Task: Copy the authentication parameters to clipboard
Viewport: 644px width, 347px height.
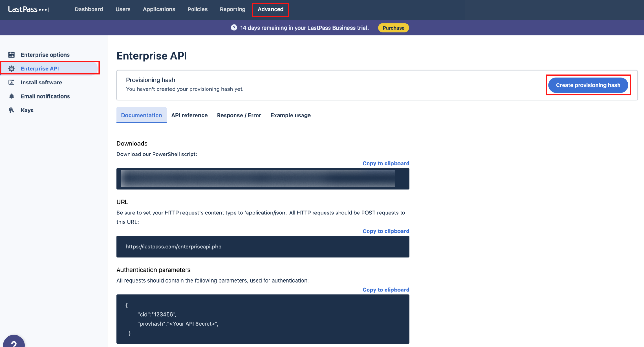Action: [x=386, y=290]
